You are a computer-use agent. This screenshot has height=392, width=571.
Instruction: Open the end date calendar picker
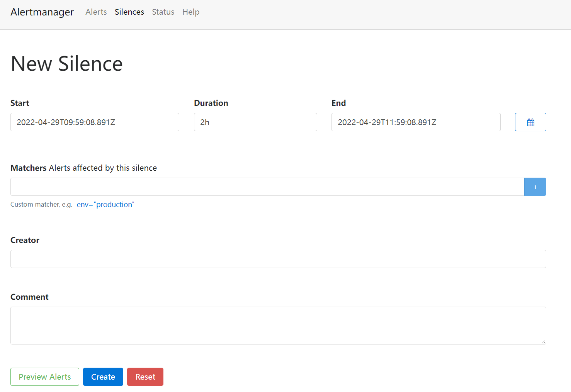click(530, 122)
